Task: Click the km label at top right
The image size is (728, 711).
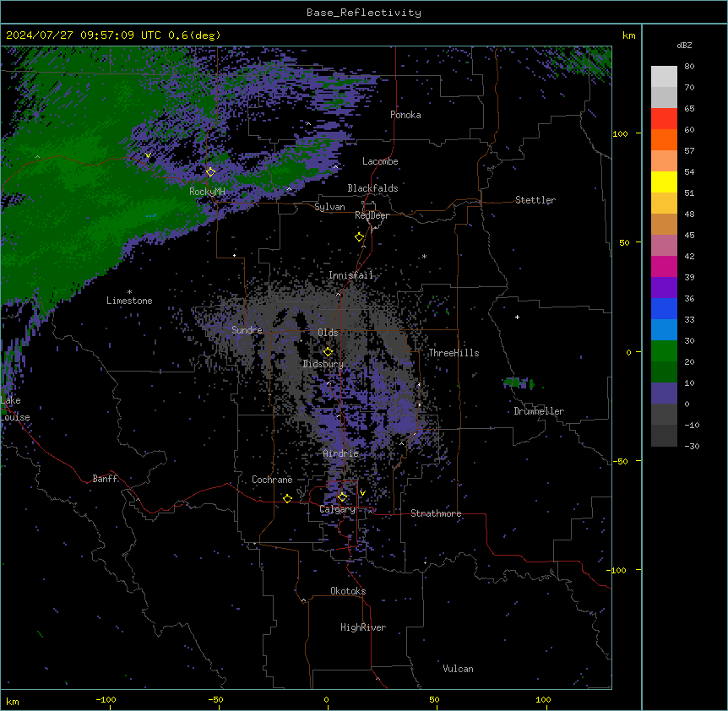Action: point(629,35)
